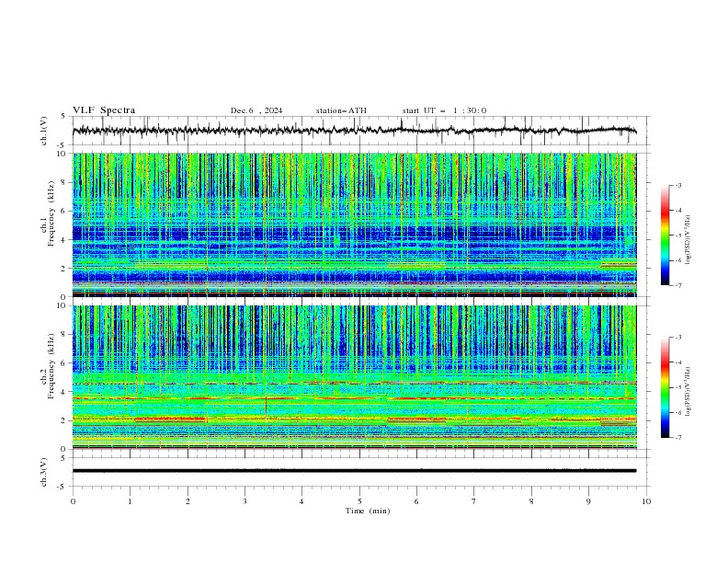728x563 pixels.
Task: Click time axis tick label "3"
Action: point(245,501)
